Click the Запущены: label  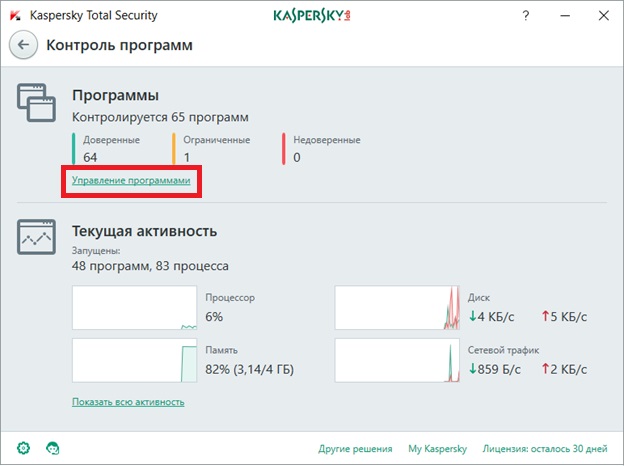(x=96, y=251)
